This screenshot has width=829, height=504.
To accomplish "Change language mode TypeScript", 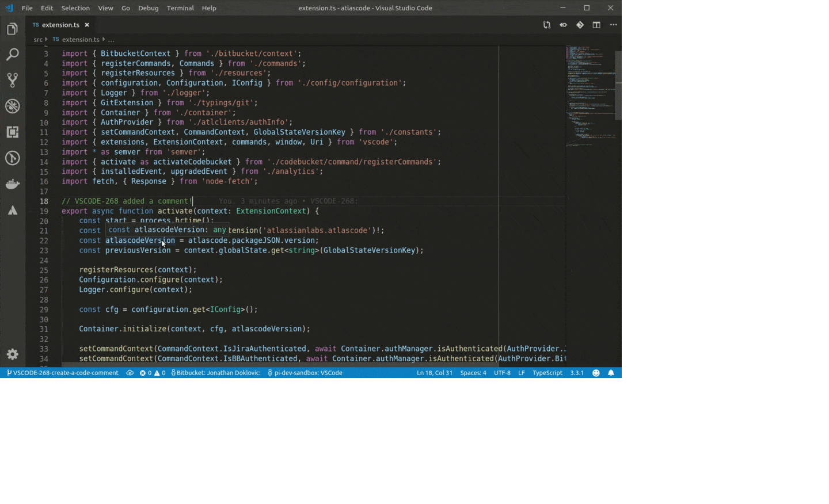I will 547,373.
